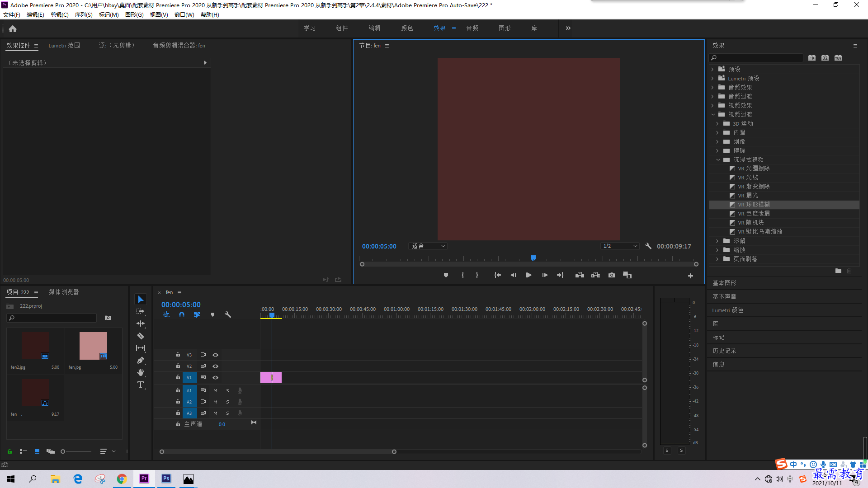Select the Razor tool
Viewport: 868px width, 488px height.
141,336
